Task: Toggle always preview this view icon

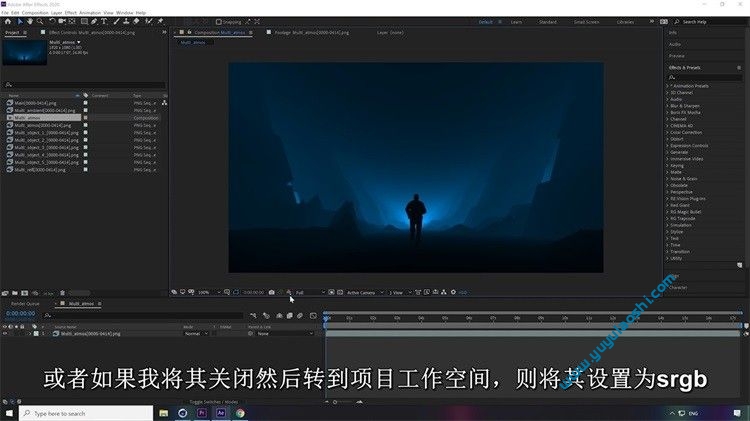Action: [174, 292]
